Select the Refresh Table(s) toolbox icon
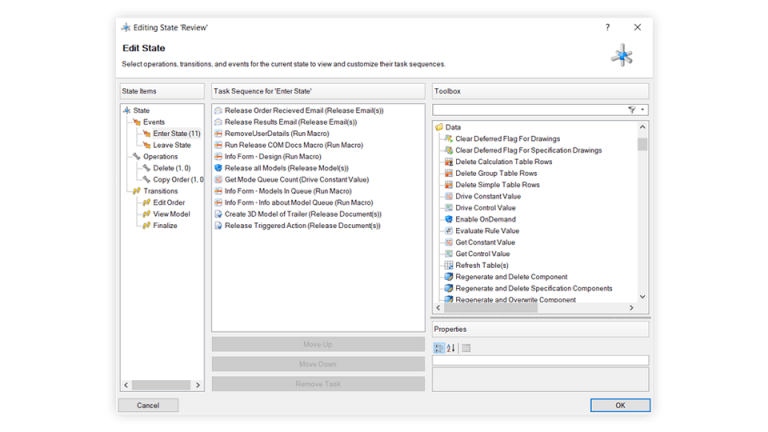 click(x=448, y=265)
